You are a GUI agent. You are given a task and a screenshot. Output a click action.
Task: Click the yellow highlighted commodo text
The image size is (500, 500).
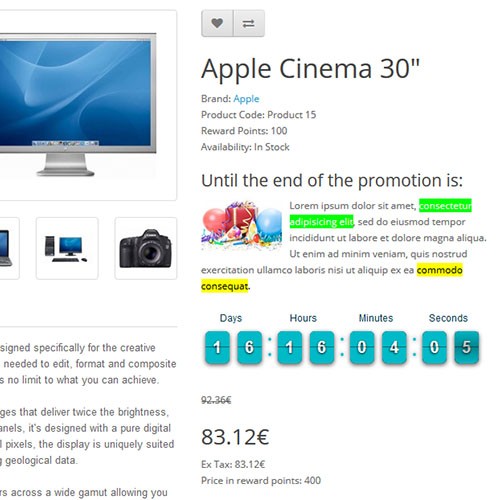[x=440, y=270]
